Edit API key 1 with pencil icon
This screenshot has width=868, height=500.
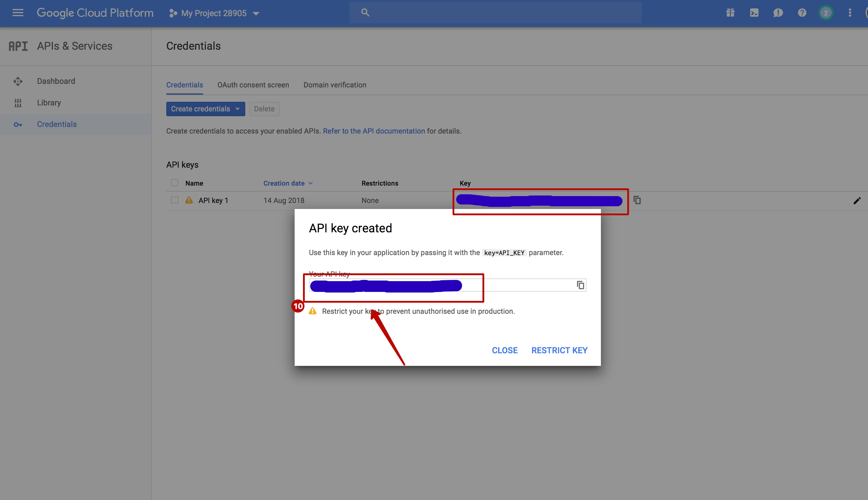857,201
